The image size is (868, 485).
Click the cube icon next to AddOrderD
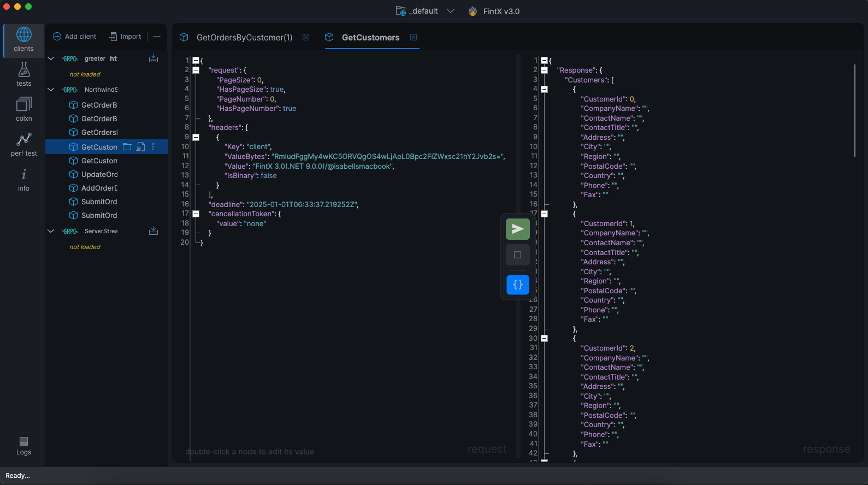click(x=74, y=188)
